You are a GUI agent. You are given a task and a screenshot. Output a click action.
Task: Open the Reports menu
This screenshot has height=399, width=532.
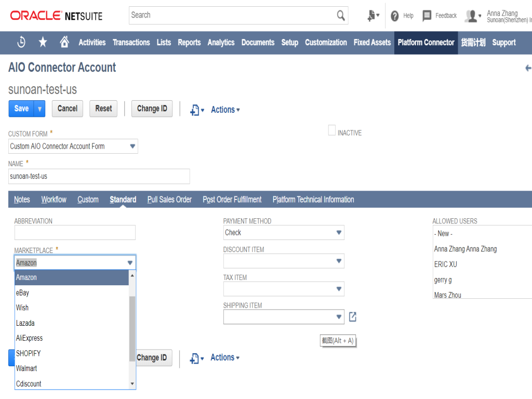coord(189,43)
